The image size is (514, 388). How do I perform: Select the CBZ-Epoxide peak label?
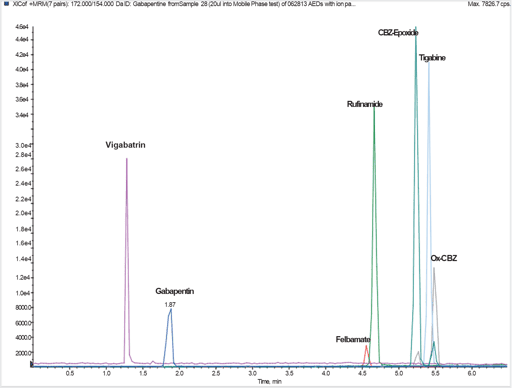398,32
